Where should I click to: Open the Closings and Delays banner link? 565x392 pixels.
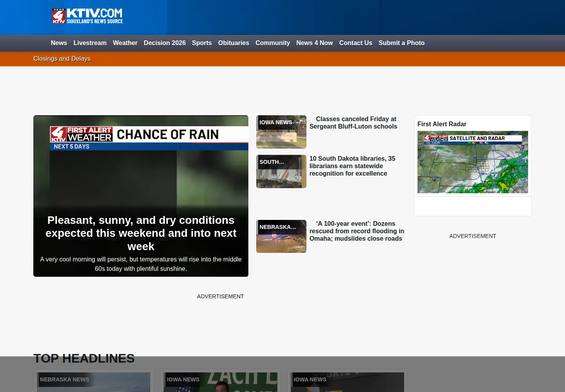click(x=62, y=59)
